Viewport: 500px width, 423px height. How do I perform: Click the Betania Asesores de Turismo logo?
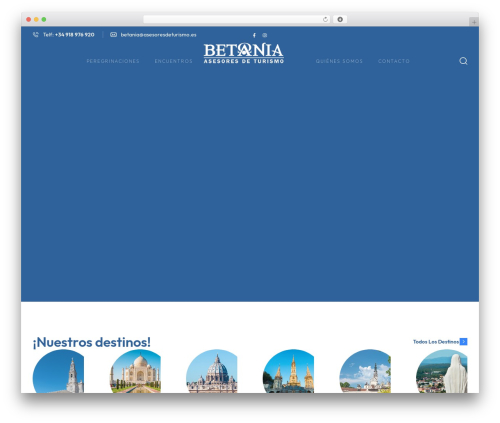click(244, 53)
